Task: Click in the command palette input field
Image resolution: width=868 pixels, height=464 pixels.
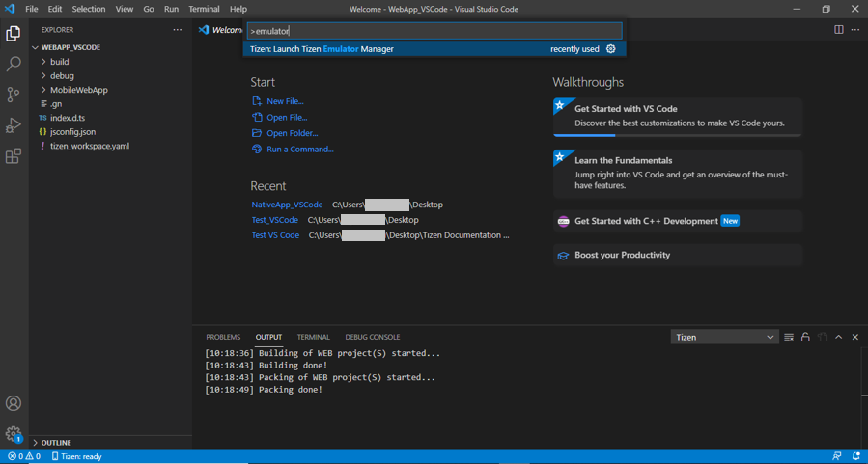Action: click(434, 31)
